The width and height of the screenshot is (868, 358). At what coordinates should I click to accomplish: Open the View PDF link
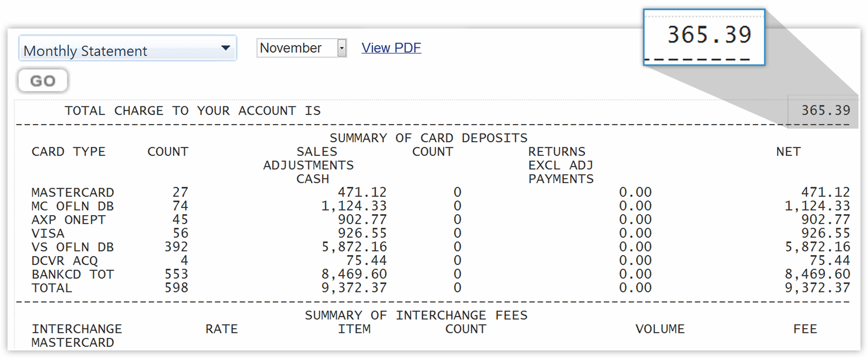pyautogui.click(x=391, y=48)
